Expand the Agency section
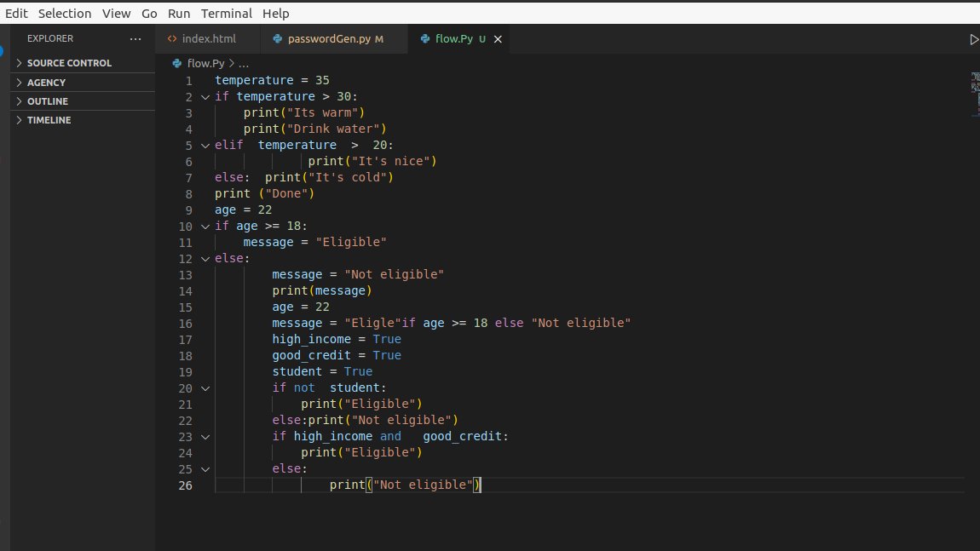 (x=83, y=83)
